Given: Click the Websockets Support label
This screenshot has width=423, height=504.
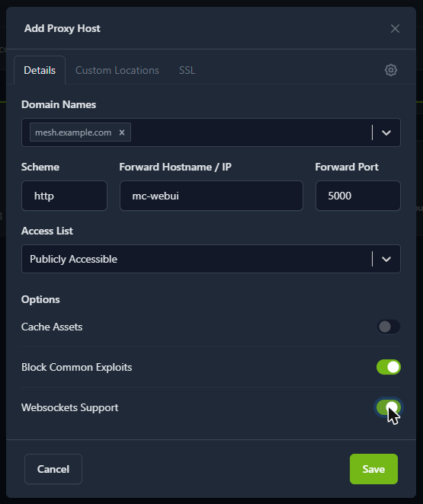Looking at the screenshot, I should coord(70,407).
